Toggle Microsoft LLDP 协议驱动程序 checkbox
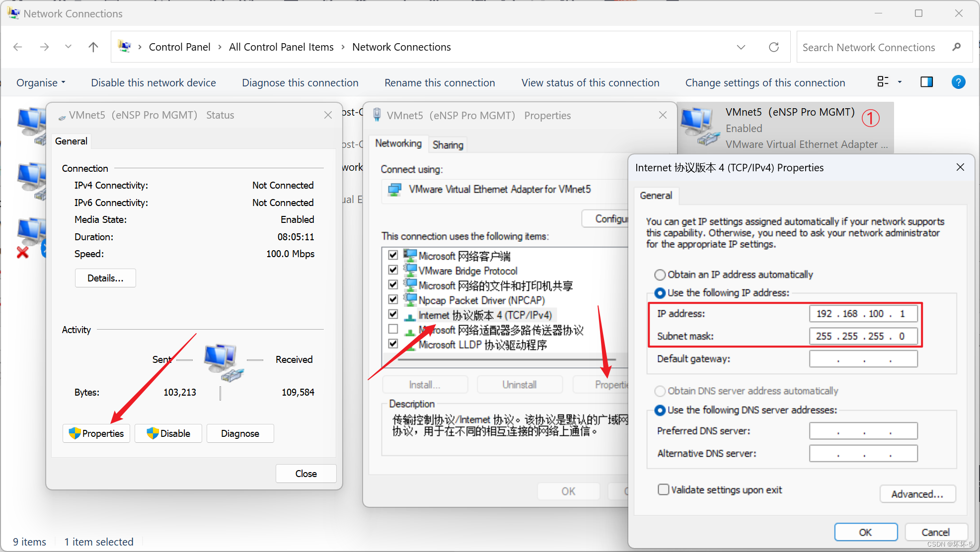The height and width of the screenshot is (552, 980). click(393, 344)
